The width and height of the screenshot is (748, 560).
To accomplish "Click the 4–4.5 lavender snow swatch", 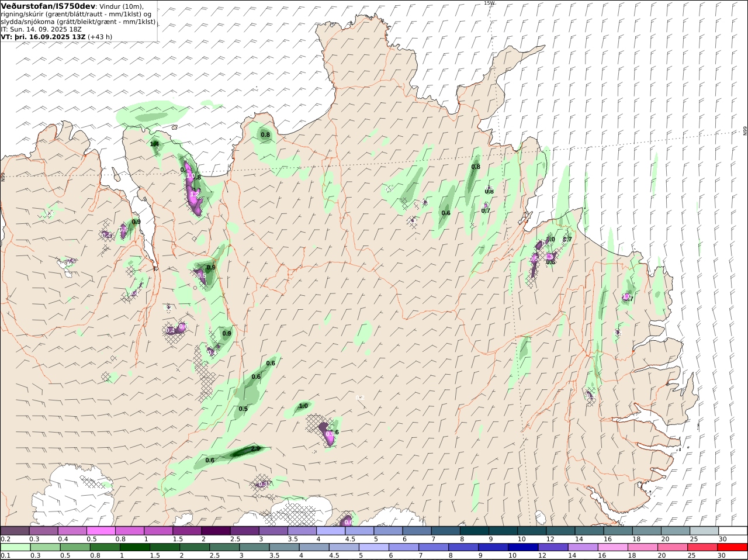I will 332,531.
